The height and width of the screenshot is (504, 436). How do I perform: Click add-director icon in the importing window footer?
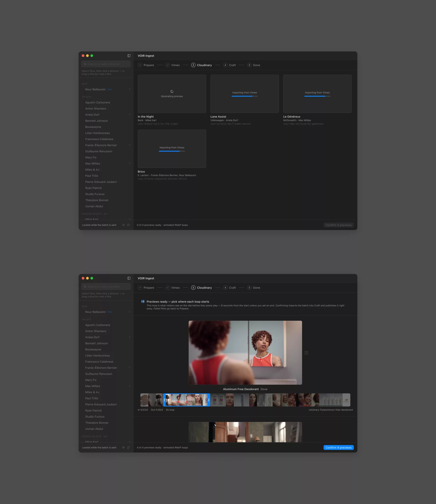coord(123,225)
